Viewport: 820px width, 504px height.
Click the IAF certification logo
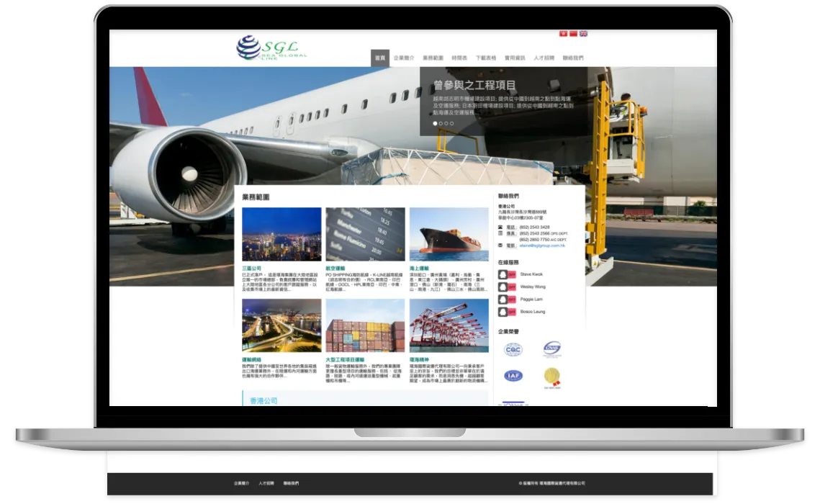click(x=513, y=375)
